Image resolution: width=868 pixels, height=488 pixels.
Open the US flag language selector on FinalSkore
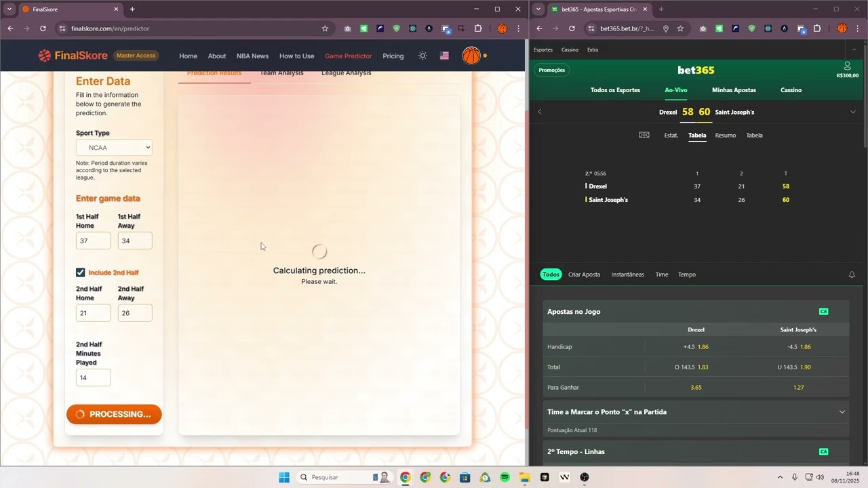point(444,56)
